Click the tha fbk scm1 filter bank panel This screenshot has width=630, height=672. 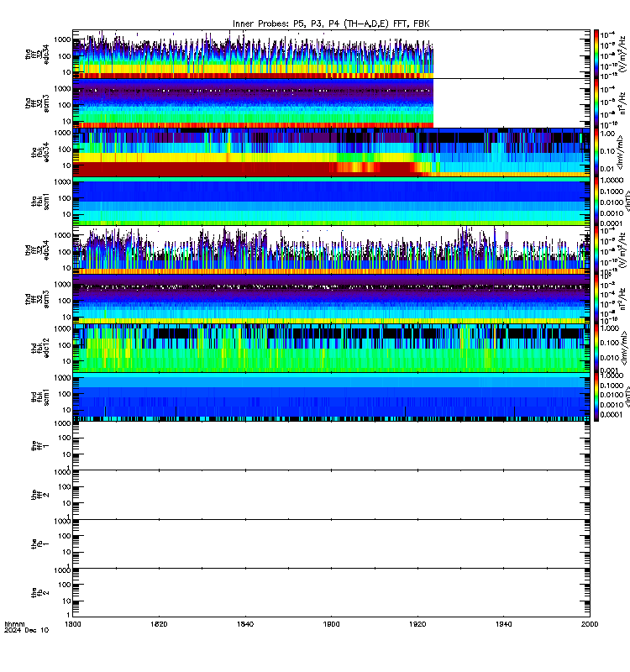click(331, 202)
